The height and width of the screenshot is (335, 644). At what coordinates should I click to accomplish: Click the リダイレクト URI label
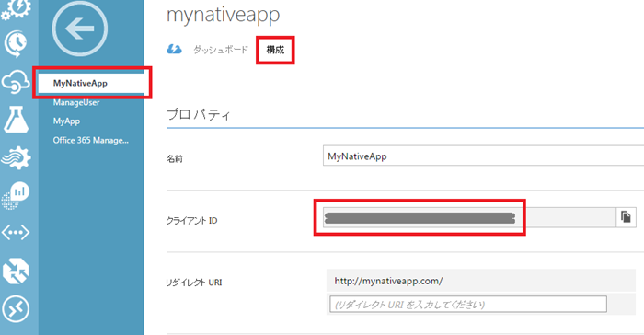click(x=193, y=283)
